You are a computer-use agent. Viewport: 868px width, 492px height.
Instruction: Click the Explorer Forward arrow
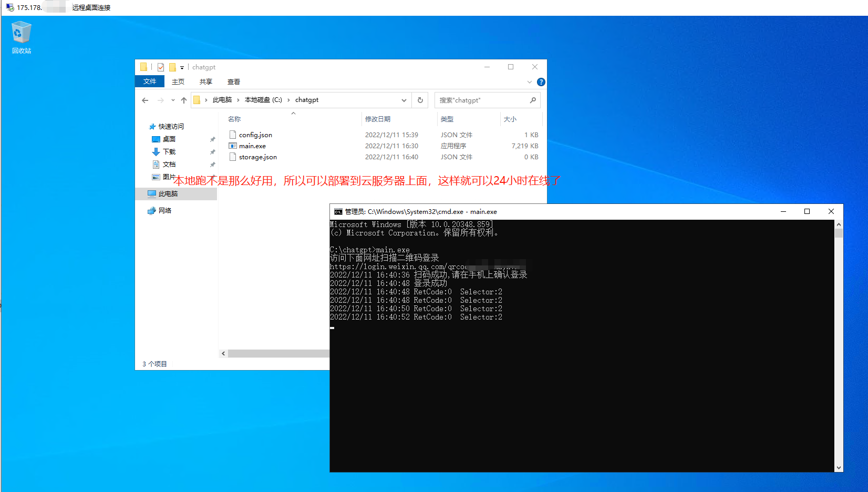[x=161, y=100]
